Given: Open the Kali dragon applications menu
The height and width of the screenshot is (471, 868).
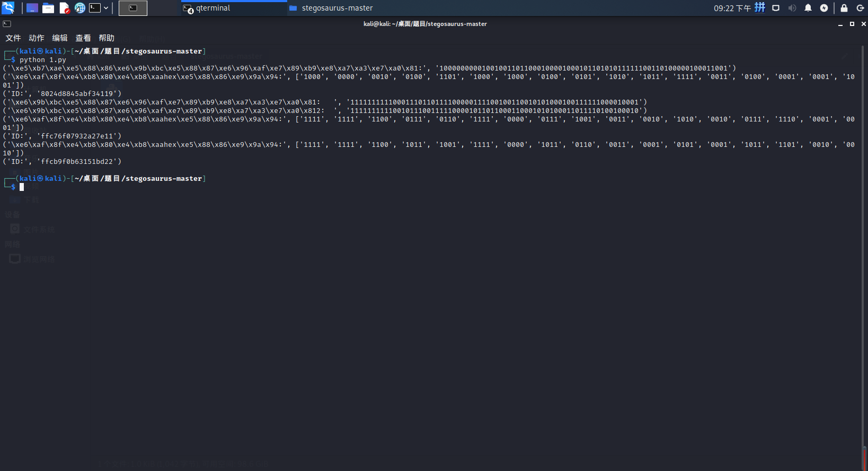Looking at the screenshot, I should pos(8,8).
